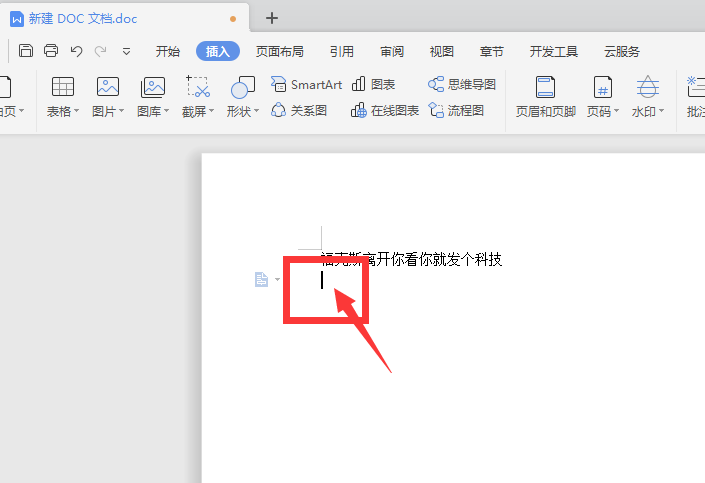The image size is (705, 483).
Task: Click the 批注 comment icon at ribbon edge
Action: click(x=696, y=87)
